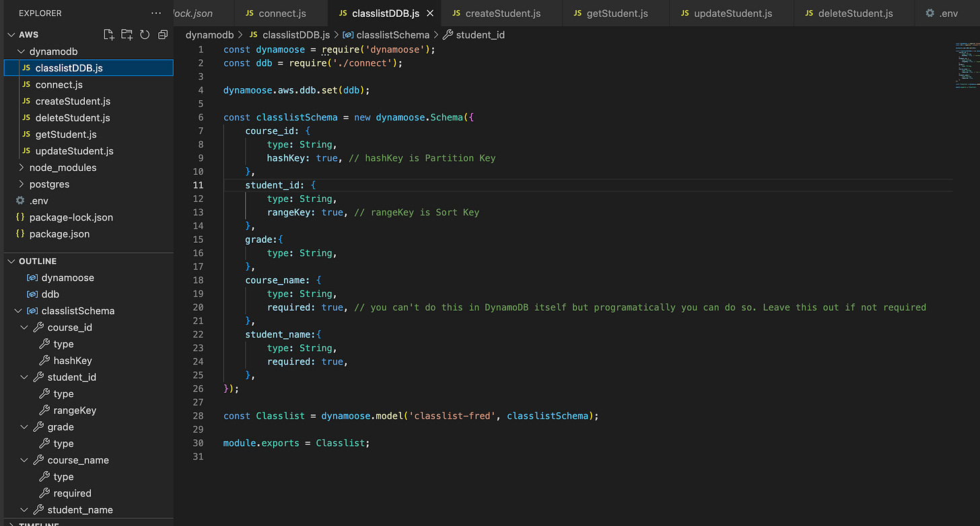Close the classlistDDB.js tab
The image size is (980, 526).
pyautogui.click(x=430, y=13)
